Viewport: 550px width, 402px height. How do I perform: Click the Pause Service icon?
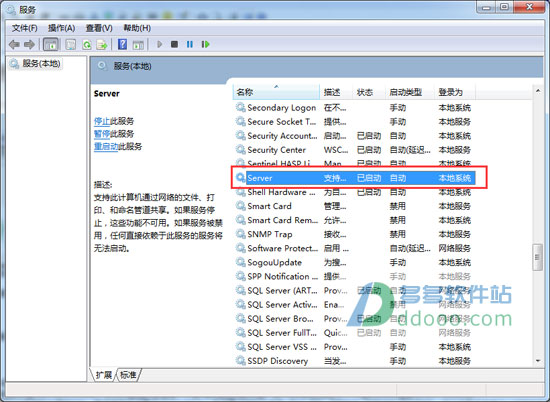coord(190,44)
